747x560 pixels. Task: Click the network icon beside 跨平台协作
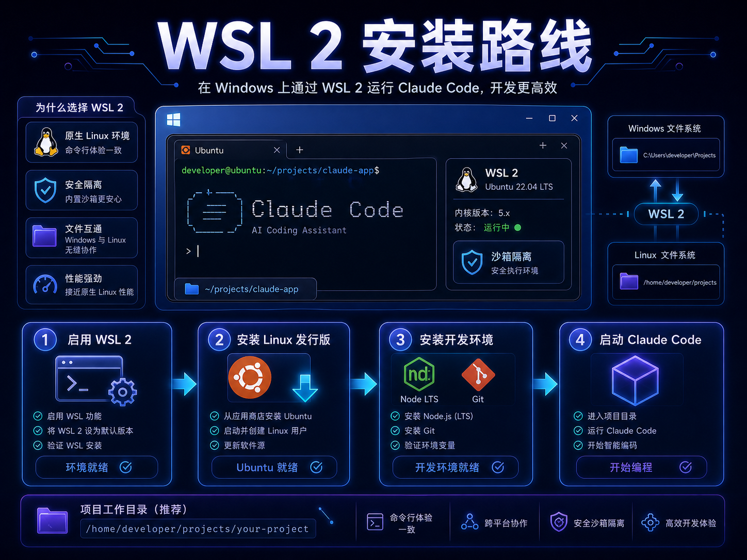pyautogui.click(x=469, y=522)
